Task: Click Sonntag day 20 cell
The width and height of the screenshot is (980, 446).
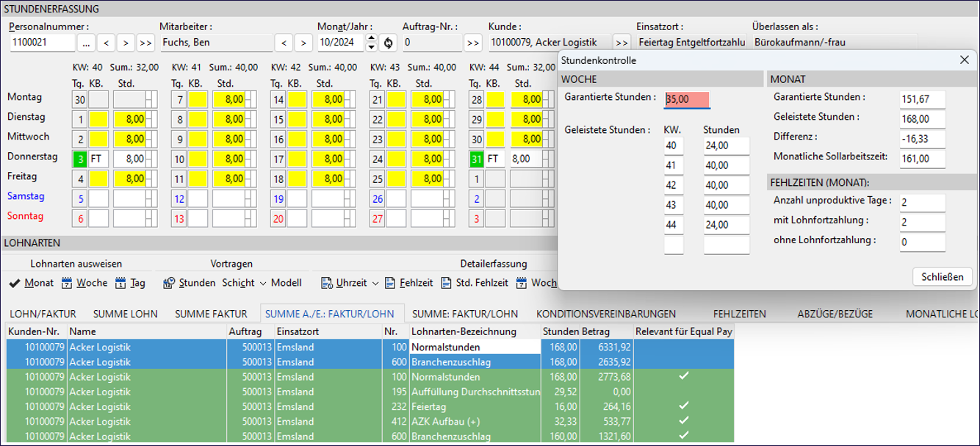Action: (x=278, y=218)
